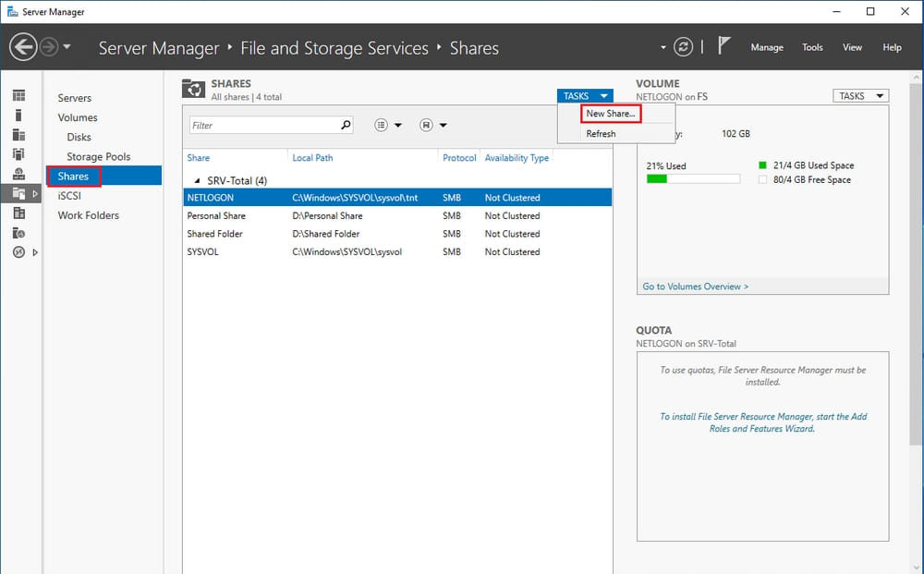Open the File and Storage Services sidebar icon
Screen dimensions: 924x574
tap(18, 193)
